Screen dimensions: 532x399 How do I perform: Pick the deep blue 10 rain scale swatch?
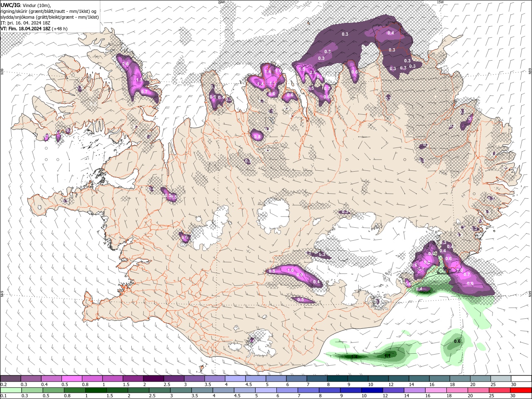point(372,390)
